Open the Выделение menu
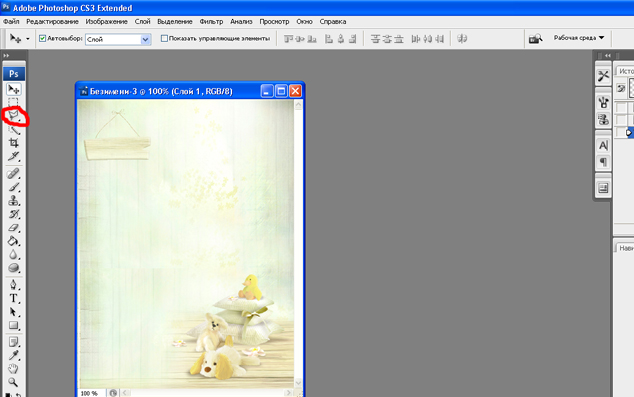The image size is (634, 397). tap(175, 21)
